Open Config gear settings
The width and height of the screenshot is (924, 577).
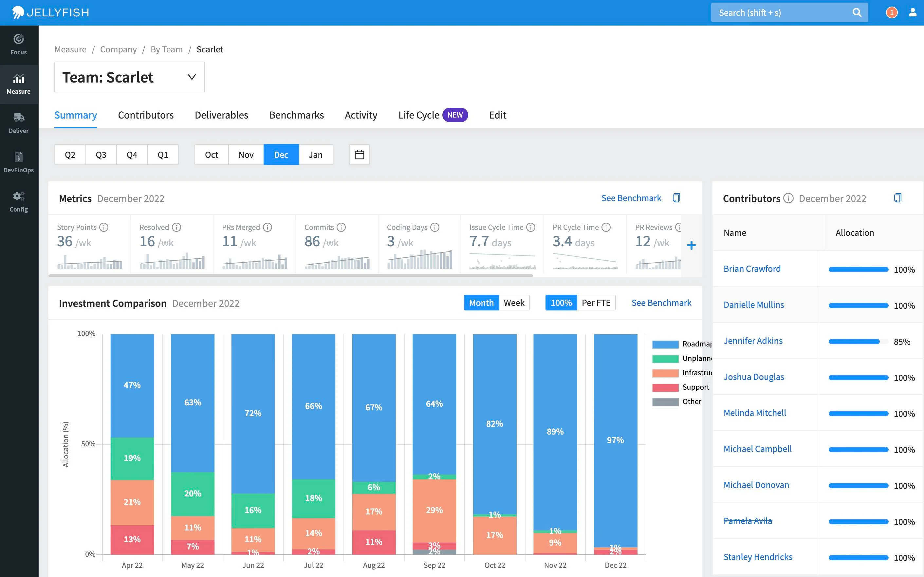(19, 202)
